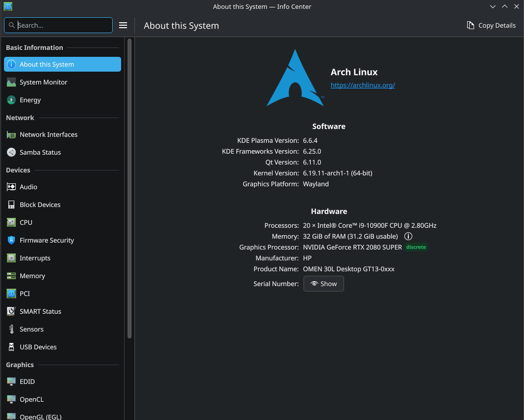
Task: Open the Memory module icon
Action: point(11,276)
